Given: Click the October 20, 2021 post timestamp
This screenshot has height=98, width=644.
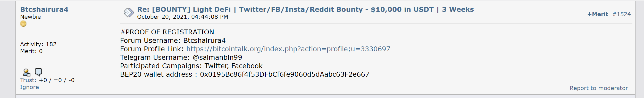Looking at the screenshot, I should 182,17.
